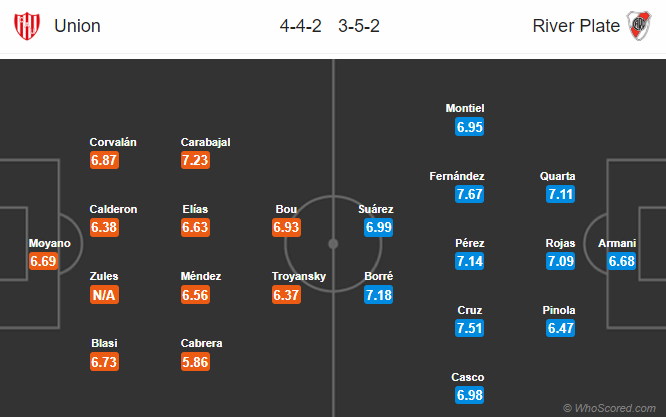Screen dimensions: 666x417
Task: Click the River Plate crest icon
Action: pyautogui.click(x=639, y=26)
